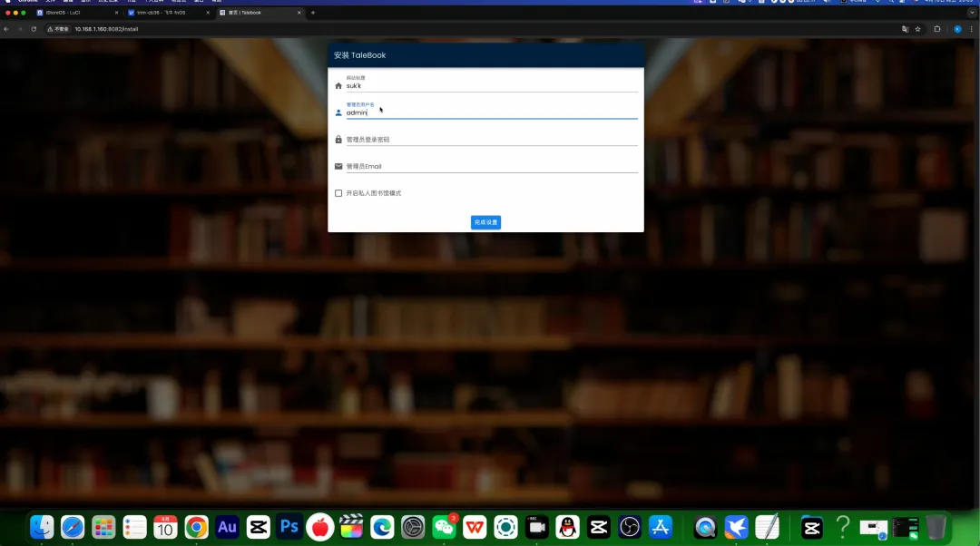980x546 pixels.
Task: Launch Adobe Audition from the dock
Action: [227, 527]
